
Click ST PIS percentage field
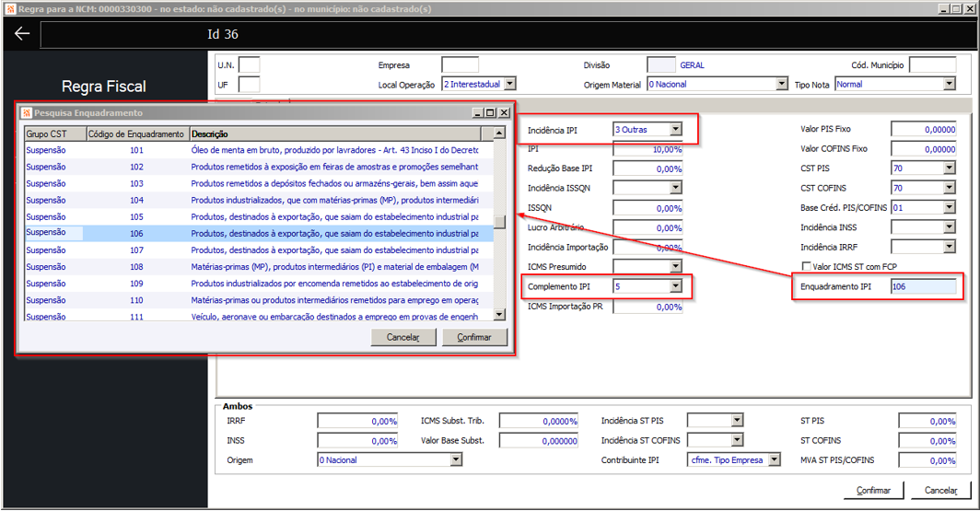click(x=927, y=421)
